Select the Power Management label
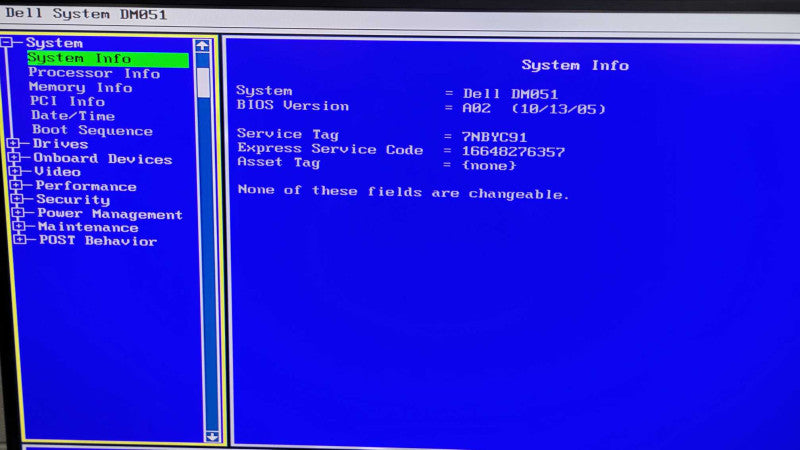800x450 pixels. tap(110, 214)
